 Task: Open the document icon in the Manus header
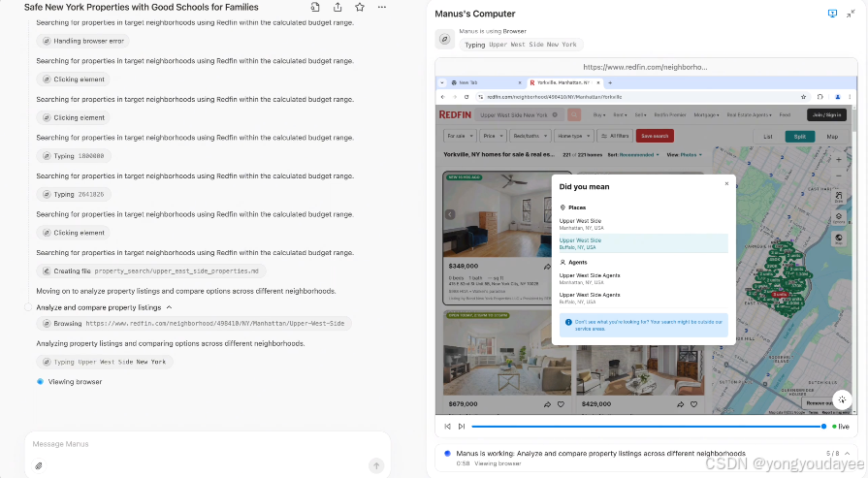[x=315, y=7]
